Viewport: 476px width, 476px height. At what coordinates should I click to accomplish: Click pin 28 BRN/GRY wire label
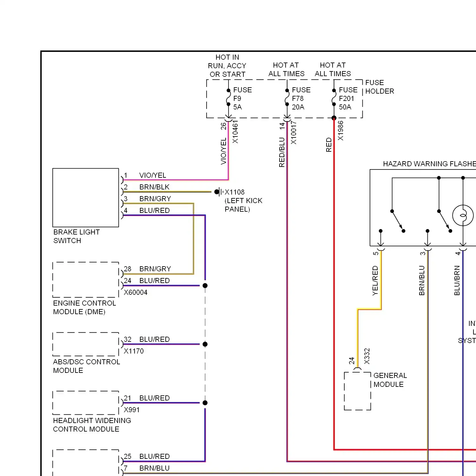click(155, 269)
